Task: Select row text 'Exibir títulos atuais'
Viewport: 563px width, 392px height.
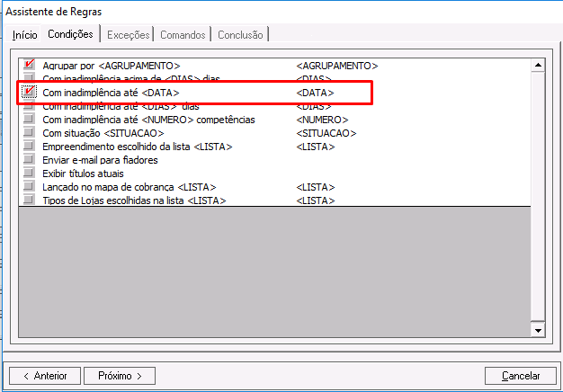Action: 83,174
